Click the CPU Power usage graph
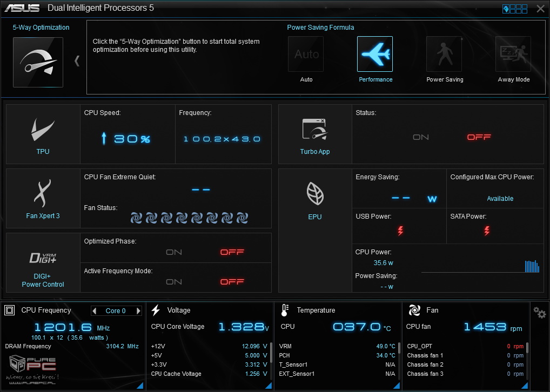550x392 pixels. pos(480,266)
